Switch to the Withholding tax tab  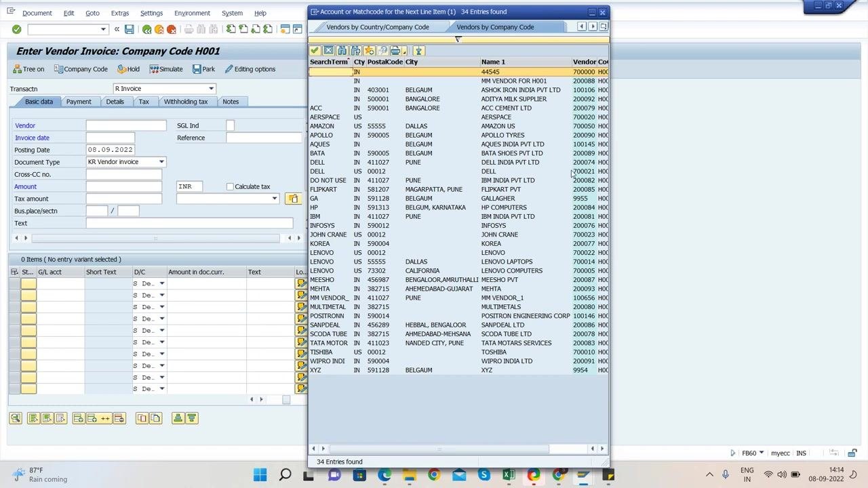coord(186,102)
